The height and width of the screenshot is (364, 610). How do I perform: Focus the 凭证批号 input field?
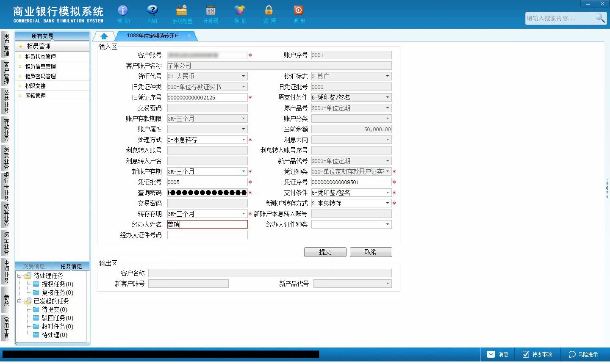pyautogui.click(x=208, y=182)
